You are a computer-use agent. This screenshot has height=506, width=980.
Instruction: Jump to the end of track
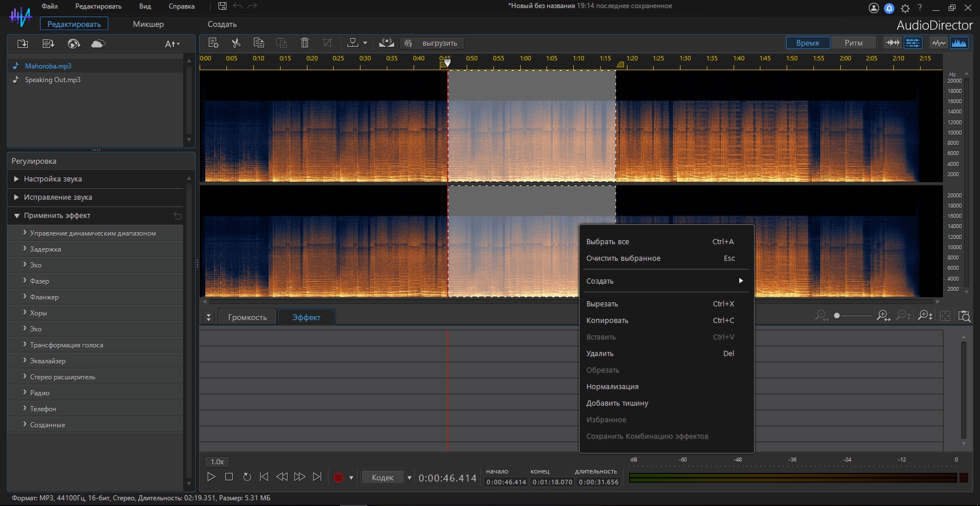click(x=317, y=477)
